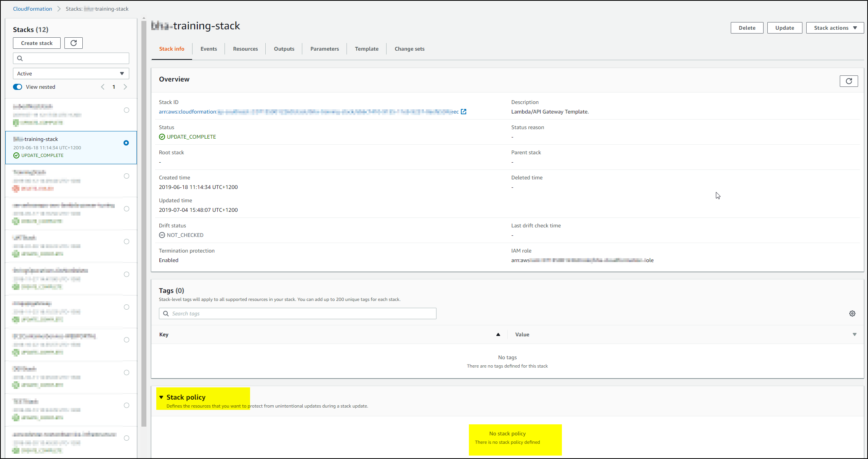Toggle the View nested stacks switch
This screenshot has height=459, width=868.
point(17,86)
